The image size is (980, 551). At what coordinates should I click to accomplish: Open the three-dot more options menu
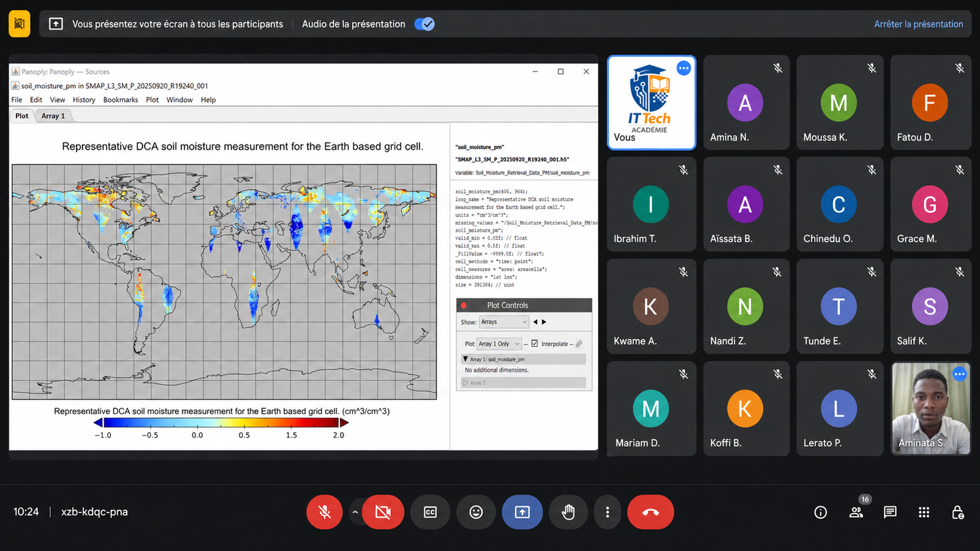608,512
